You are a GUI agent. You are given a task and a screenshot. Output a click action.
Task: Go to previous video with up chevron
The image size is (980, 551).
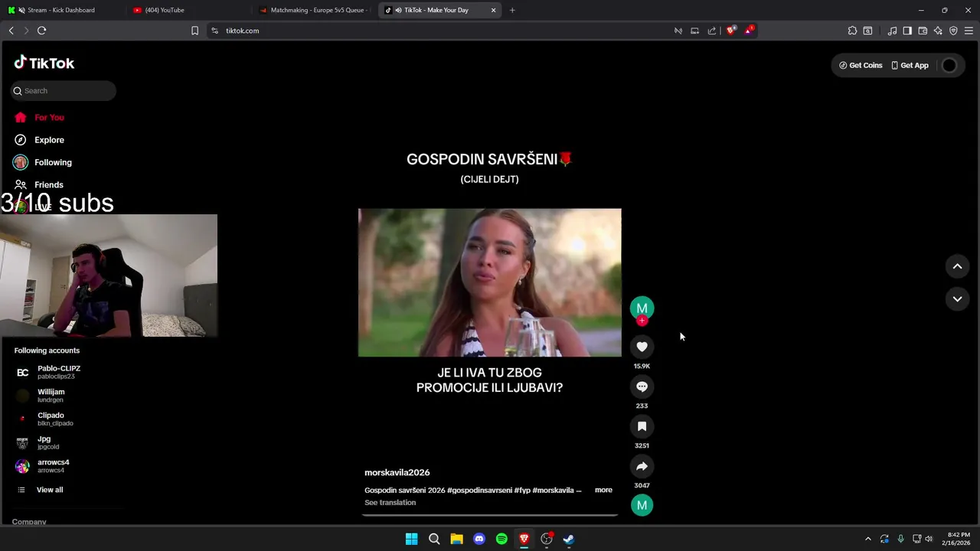coord(957,266)
